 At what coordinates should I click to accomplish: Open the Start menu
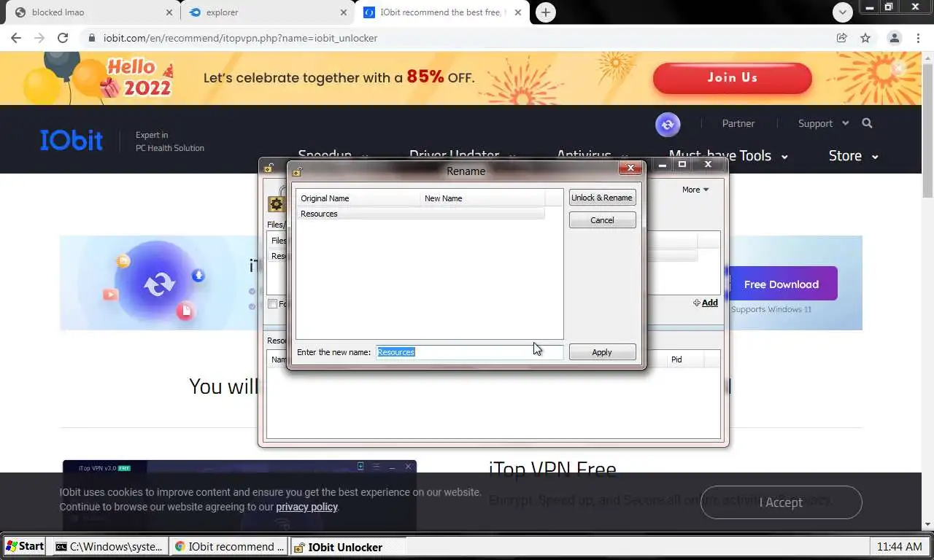26,547
